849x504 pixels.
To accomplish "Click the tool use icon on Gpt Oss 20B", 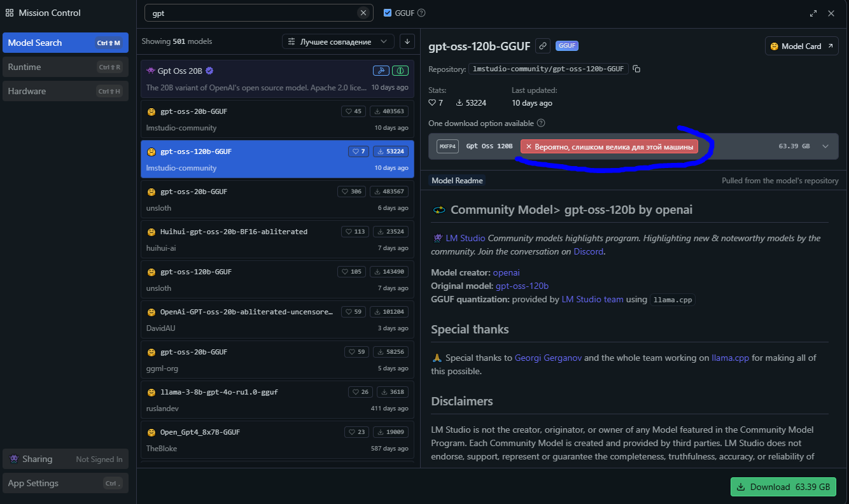I will coord(381,71).
